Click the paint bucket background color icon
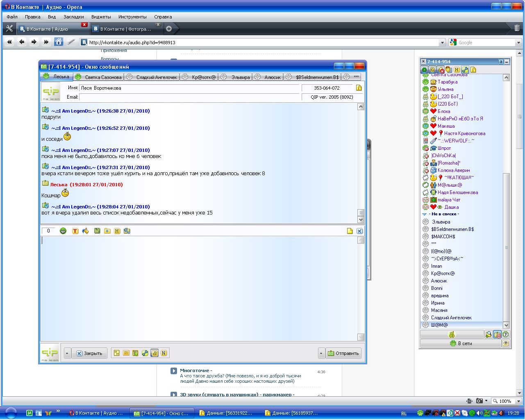The width and height of the screenshot is (525, 420). [85, 231]
